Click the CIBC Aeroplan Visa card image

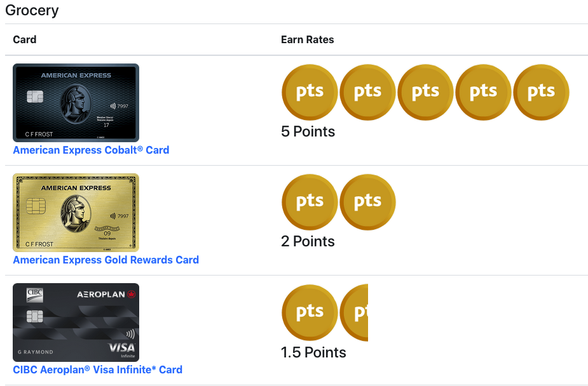76,323
